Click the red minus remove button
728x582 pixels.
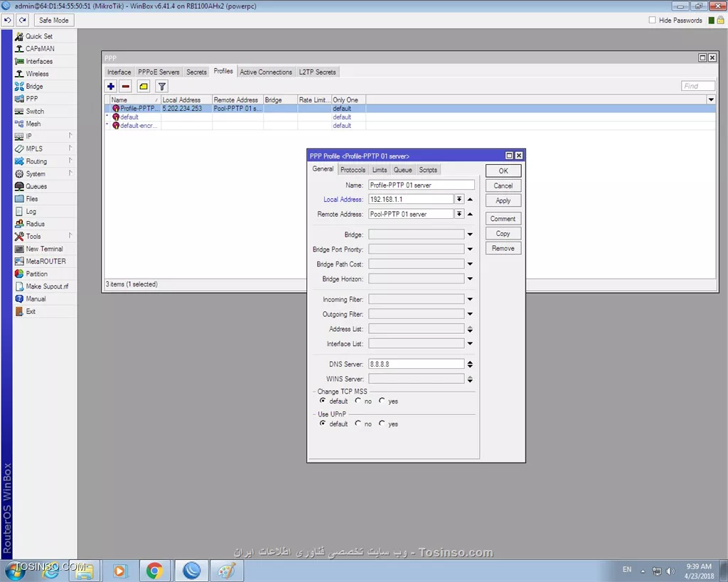click(125, 86)
